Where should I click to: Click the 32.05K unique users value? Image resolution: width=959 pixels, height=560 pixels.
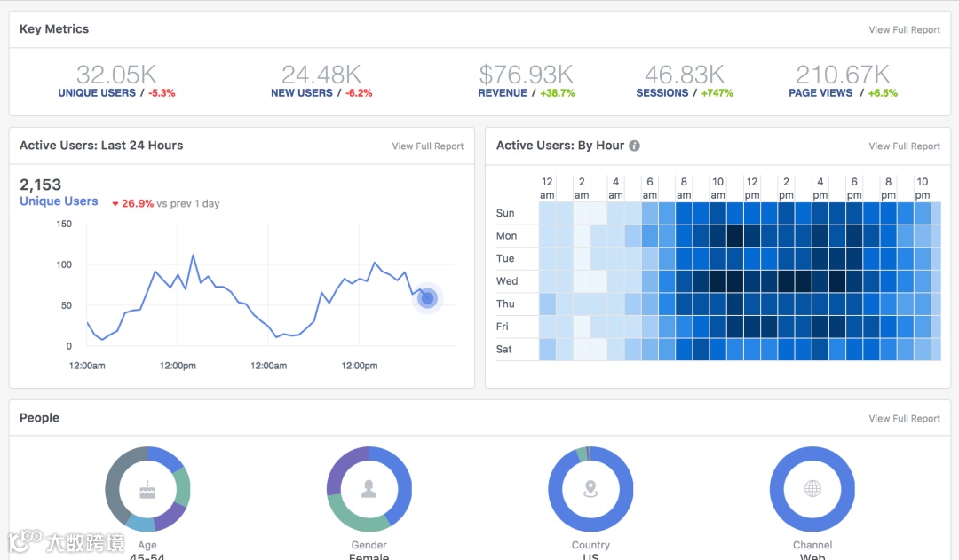tap(116, 75)
